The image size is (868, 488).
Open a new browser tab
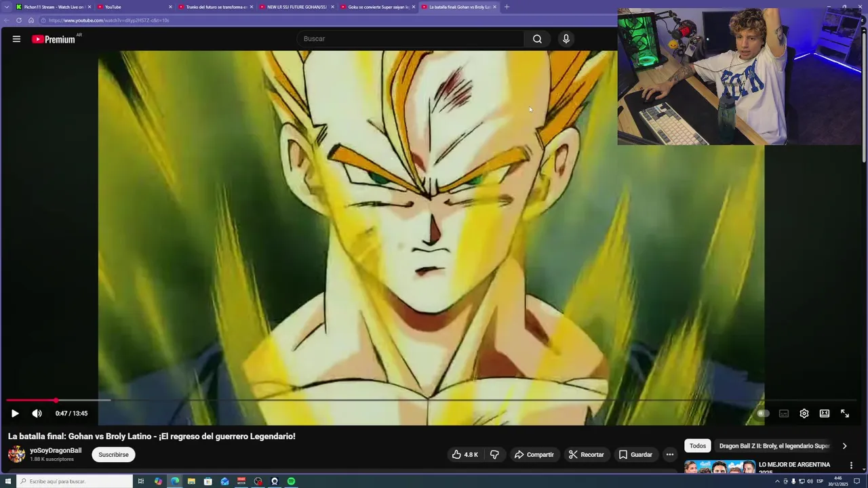click(x=507, y=7)
